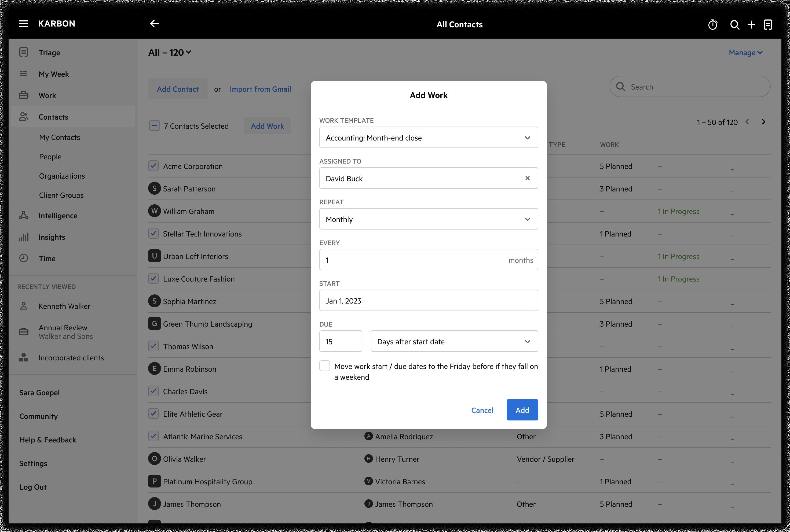Image resolution: width=790 pixels, height=532 pixels.
Task: Click the blue Add button
Action: coord(522,410)
